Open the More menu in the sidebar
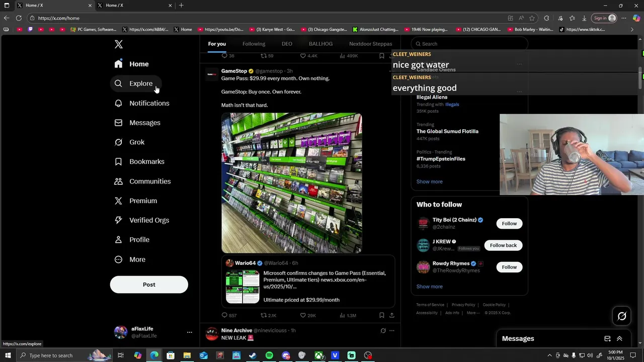644x362 pixels. tap(130, 259)
